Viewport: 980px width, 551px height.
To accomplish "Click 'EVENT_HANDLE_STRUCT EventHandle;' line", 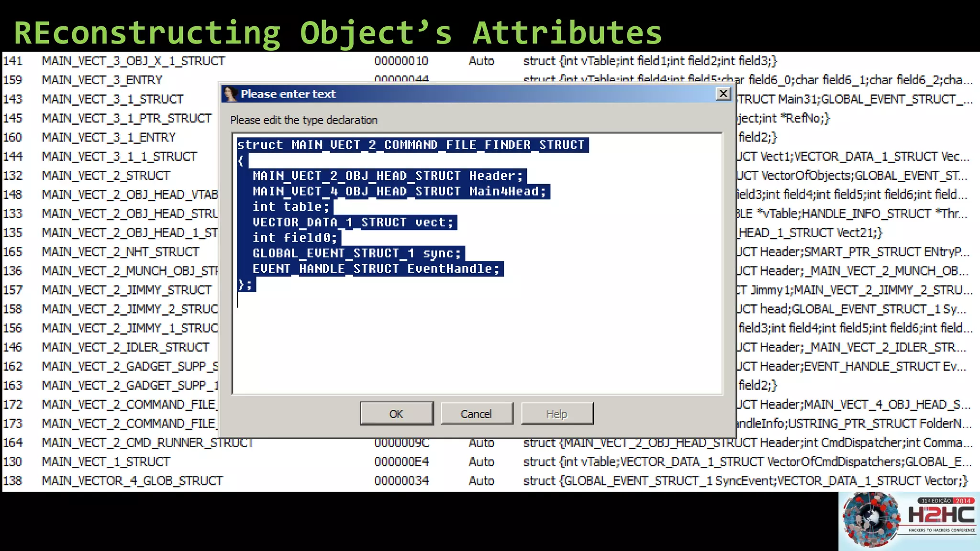I will [376, 269].
